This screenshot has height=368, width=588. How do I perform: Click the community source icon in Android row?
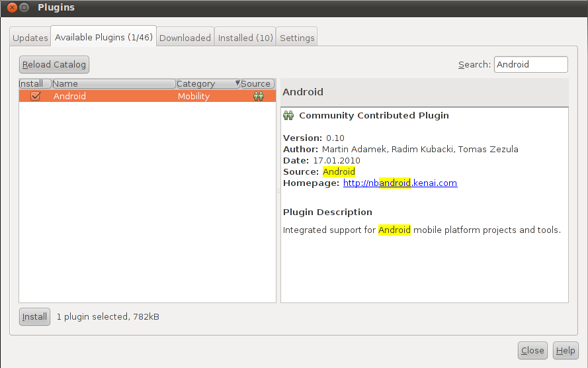[259, 97]
